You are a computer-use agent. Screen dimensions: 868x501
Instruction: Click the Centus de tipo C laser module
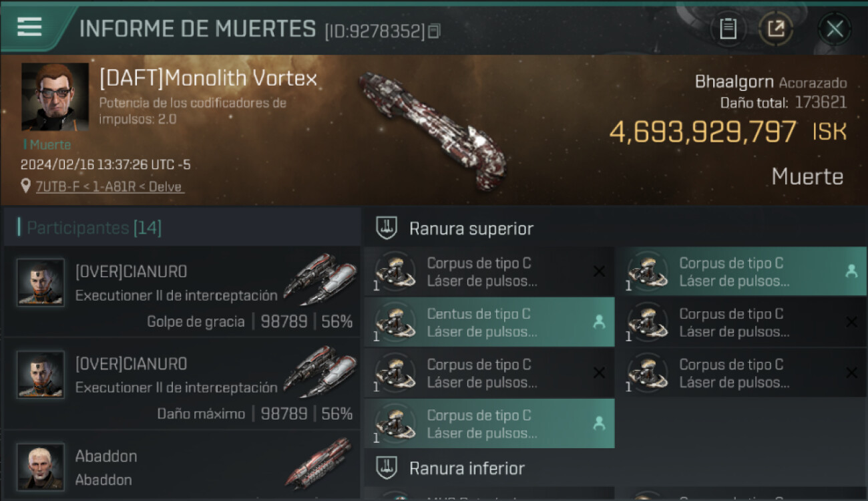coord(489,322)
